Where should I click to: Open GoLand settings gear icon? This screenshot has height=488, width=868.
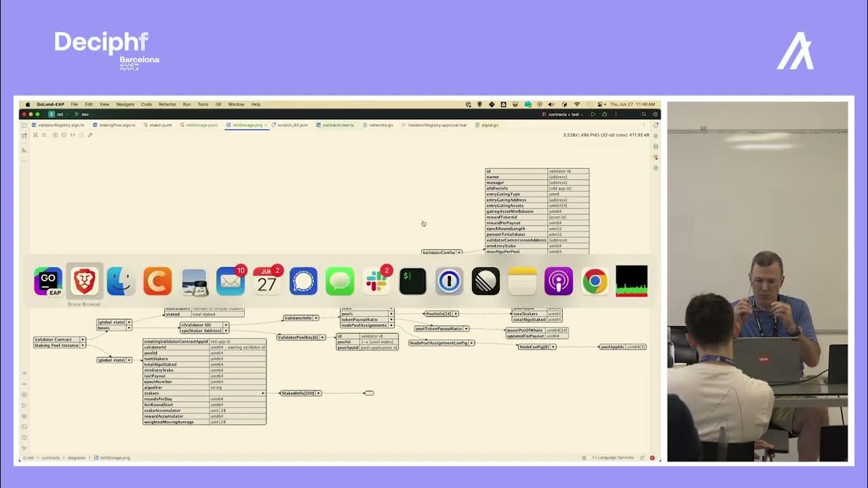(655, 115)
